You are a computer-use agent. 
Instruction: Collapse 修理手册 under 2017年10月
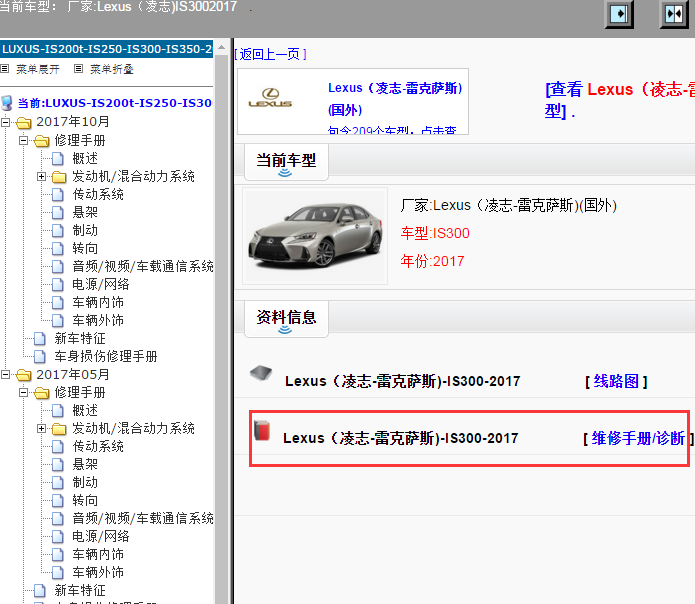23,140
